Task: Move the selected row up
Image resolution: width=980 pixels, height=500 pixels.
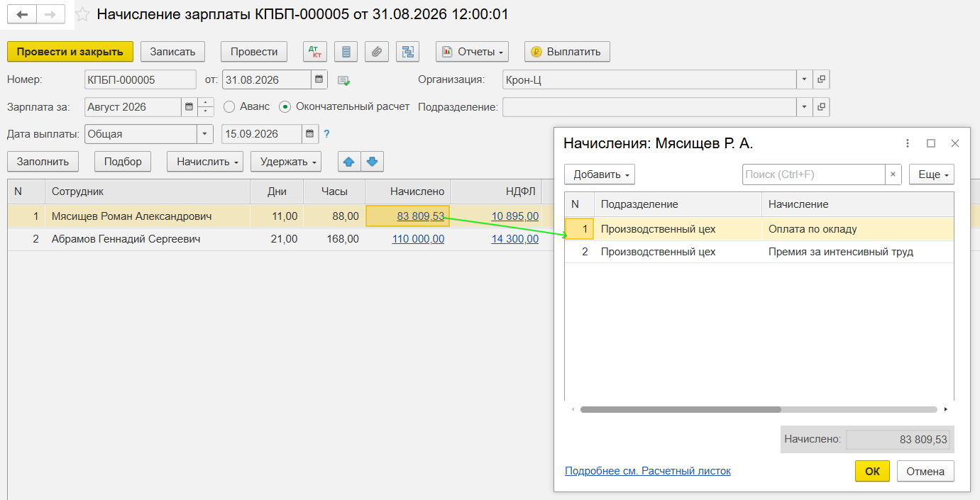Action: (x=348, y=162)
